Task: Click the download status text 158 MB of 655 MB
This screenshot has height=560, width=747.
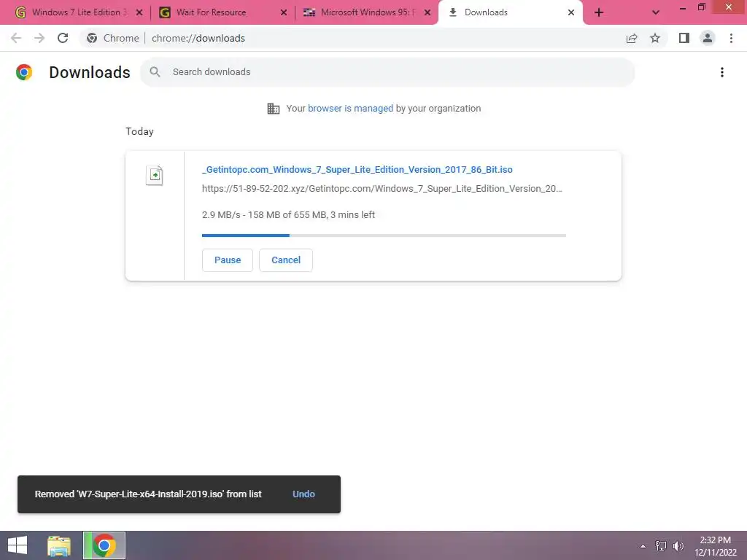Action: click(287, 215)
